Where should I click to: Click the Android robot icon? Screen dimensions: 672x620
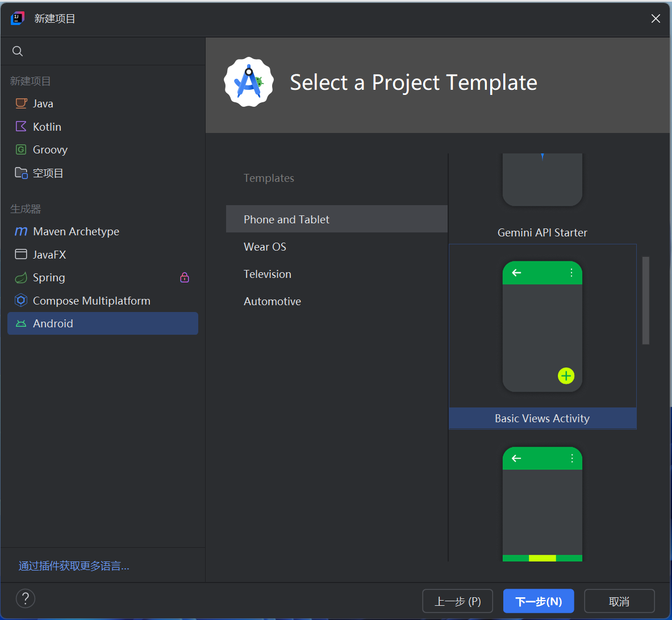coord(21,324)
